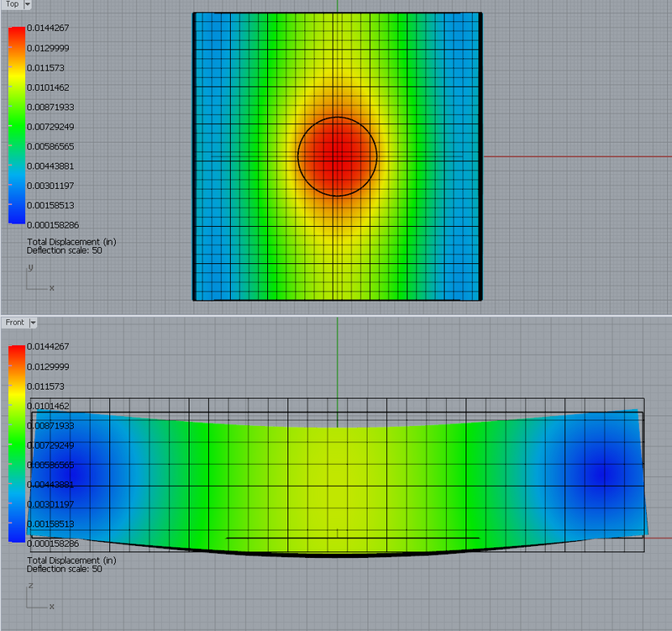Click the dark blue hotspot at right of Front view
The height and width of the screenshot is (631, 672).
pyautogui.click(x=603, y=473)
